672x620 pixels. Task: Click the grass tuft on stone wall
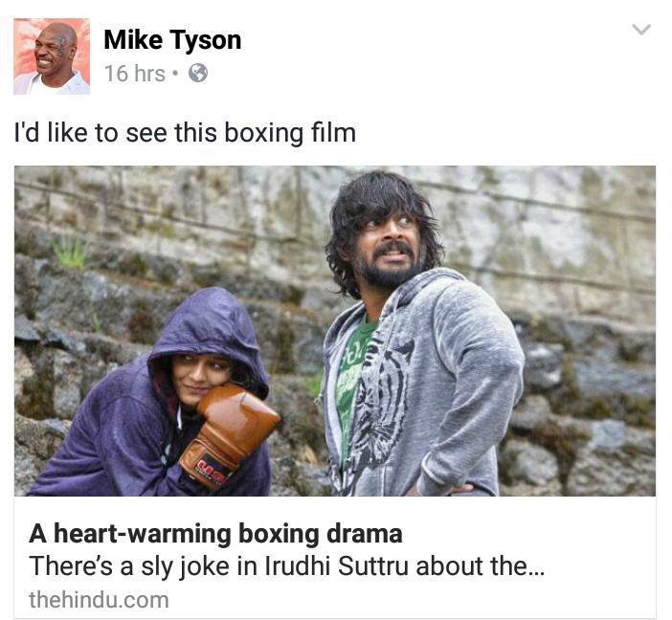(71, 252)
